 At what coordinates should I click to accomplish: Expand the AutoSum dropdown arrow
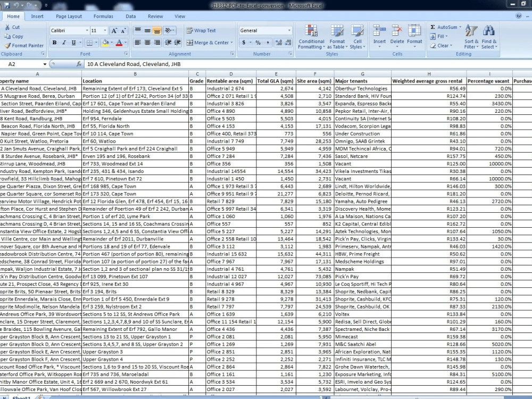click(460, 27)
